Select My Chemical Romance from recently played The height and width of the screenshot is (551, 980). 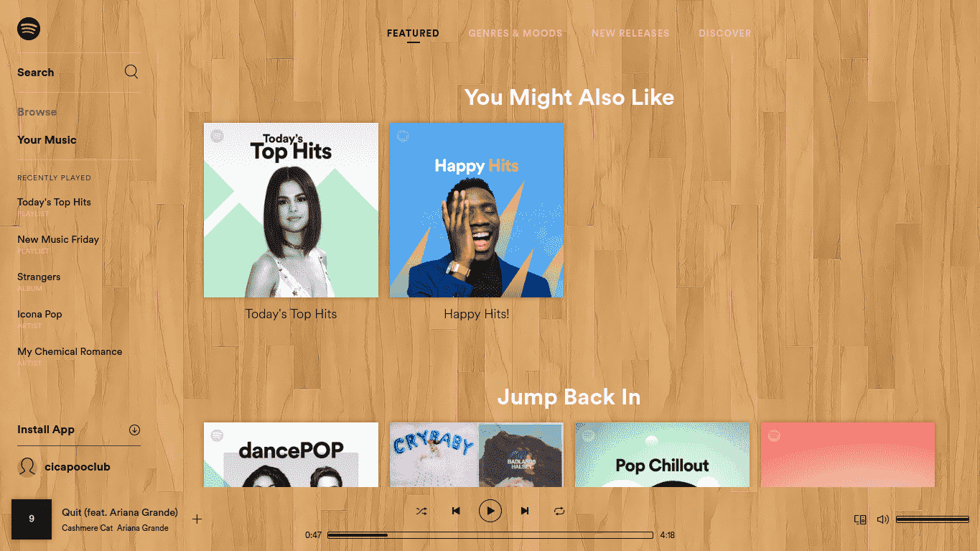coord(70,351)
